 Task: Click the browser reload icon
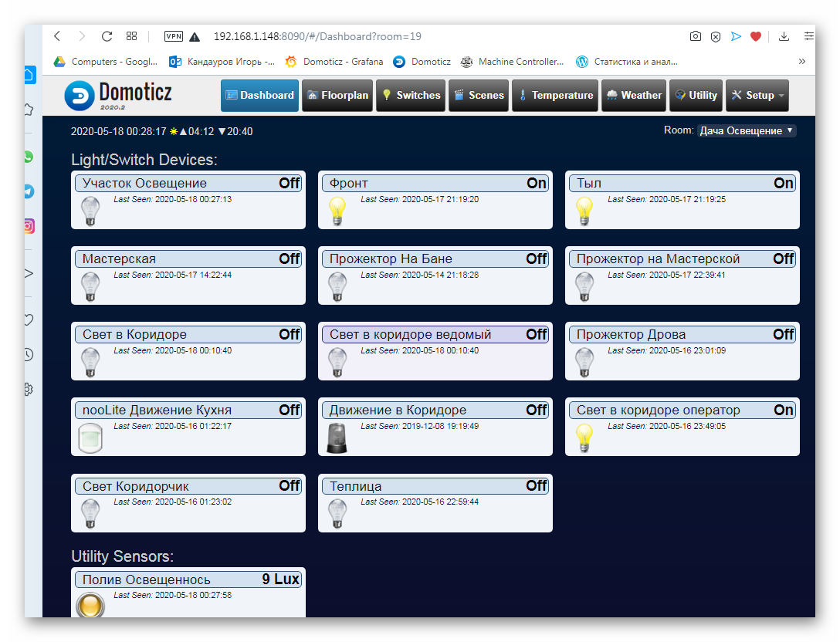click(x=107, y=36)
